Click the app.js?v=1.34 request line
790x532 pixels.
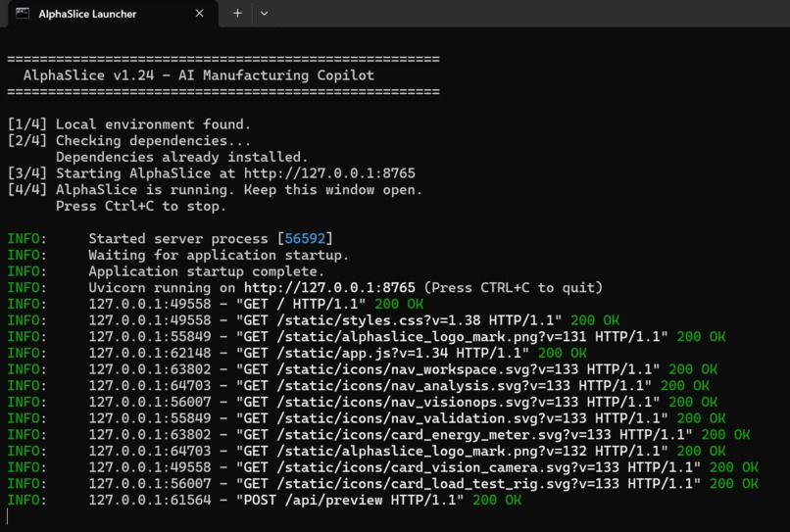(x=297, y=353)
